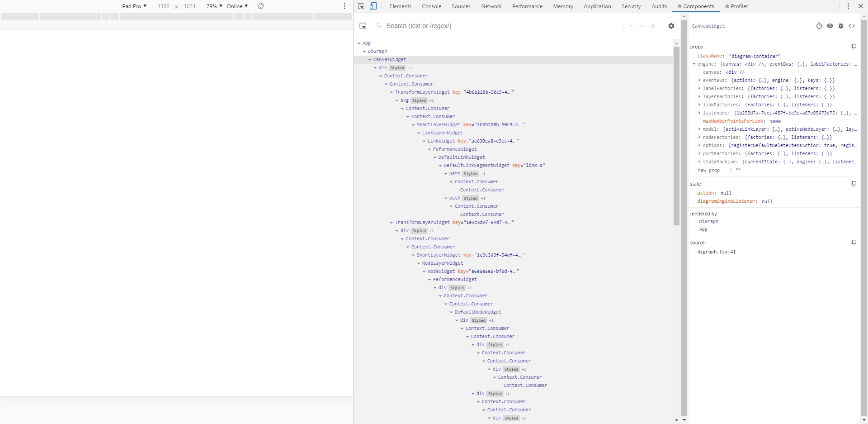868x424 pixels.
Task: Collapse the DefaultNodeWidget tree node
Action: tap(451, 312)
